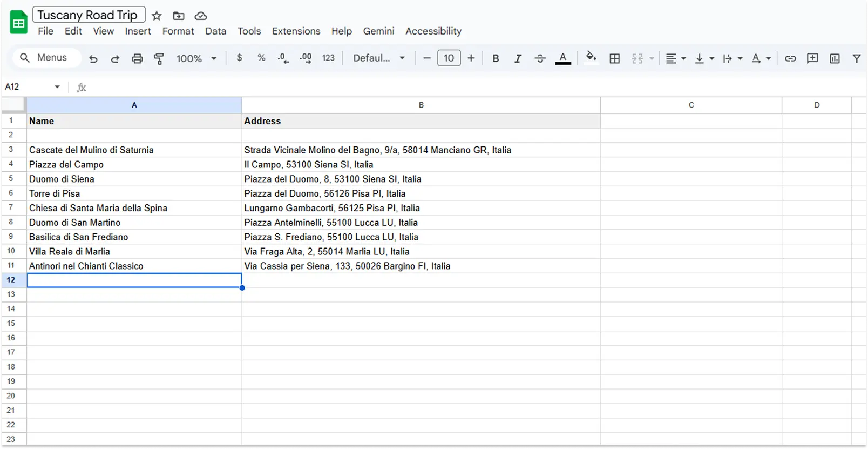Open the vertical align dropdown
This screenshot has height=449, width=868.
[x=704, y=58]
